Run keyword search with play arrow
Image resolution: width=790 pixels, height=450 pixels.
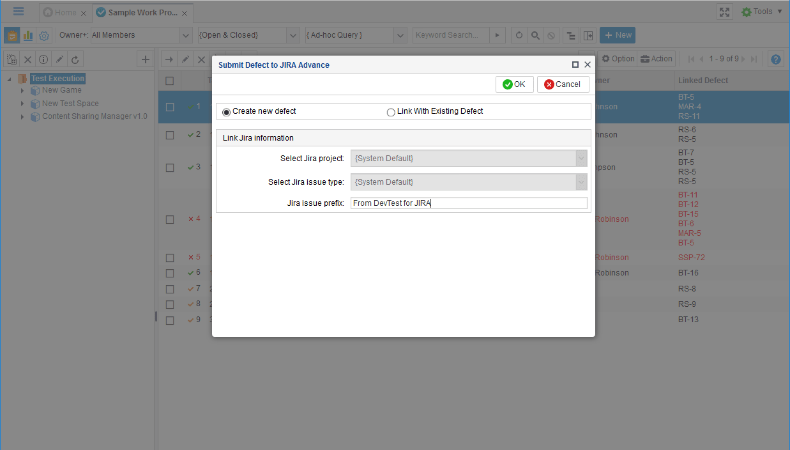point(497,35)
